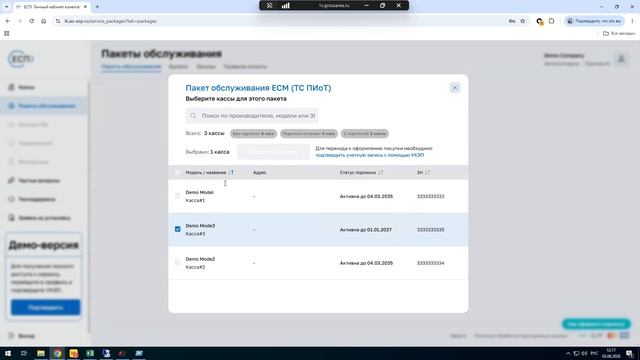Click the third gray filter chip

point(364,133)
